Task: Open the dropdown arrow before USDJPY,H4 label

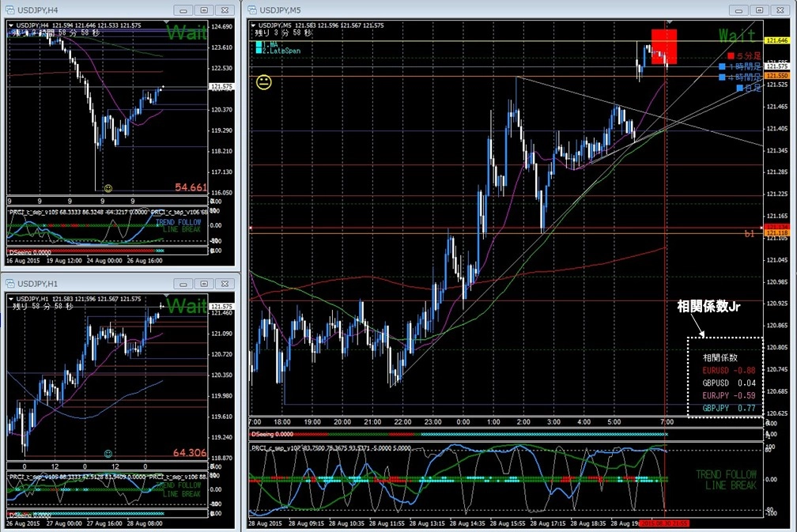Action: pyautogui.click(x=11, y=25)
